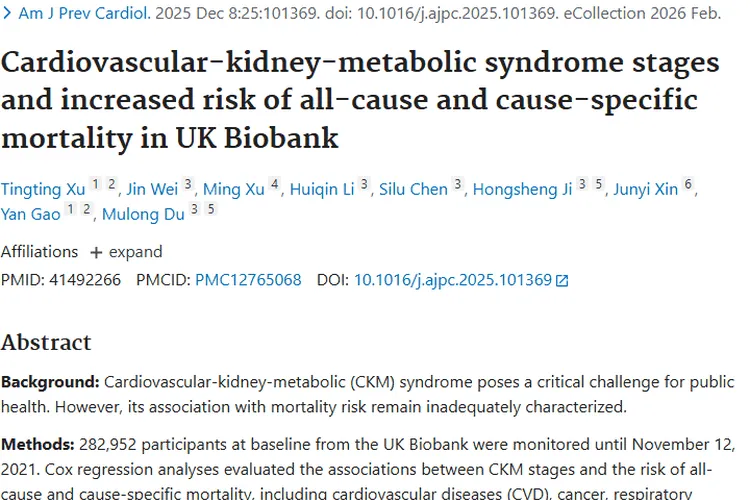This screenshot has height=500, width=750.
Task: Click the external link icon after DOI
Action: click(562, 281)
